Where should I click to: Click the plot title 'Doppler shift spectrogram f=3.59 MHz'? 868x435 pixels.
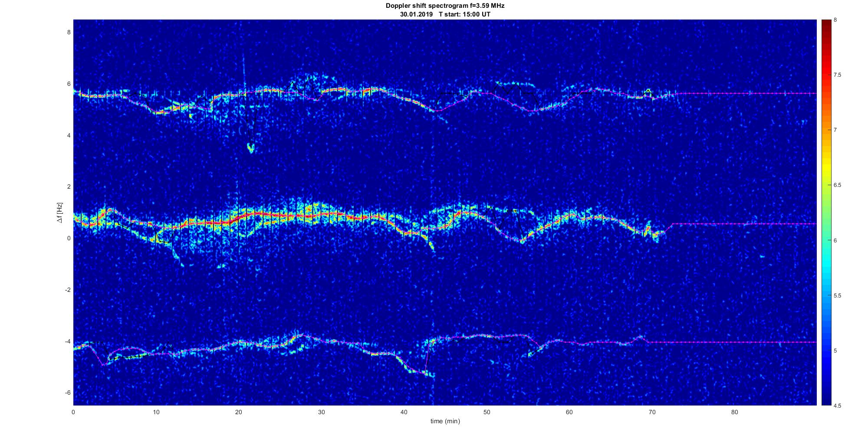(x=445, y=6)
